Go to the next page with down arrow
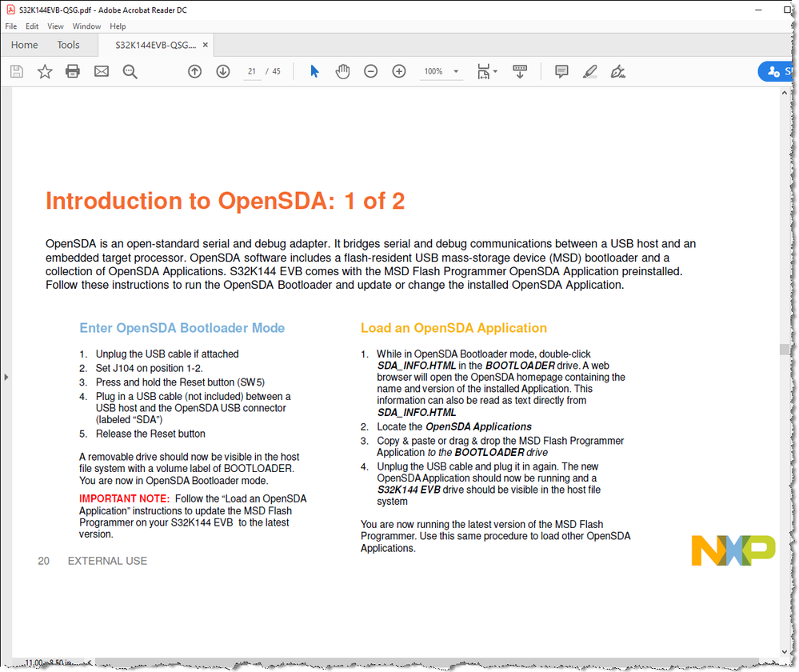The width and height of the screenshot is (799, 672). [x=222, y=71]
